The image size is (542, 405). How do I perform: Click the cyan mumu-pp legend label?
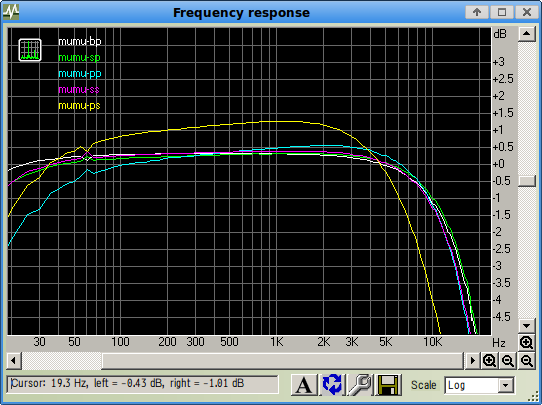tap(80, 74)
